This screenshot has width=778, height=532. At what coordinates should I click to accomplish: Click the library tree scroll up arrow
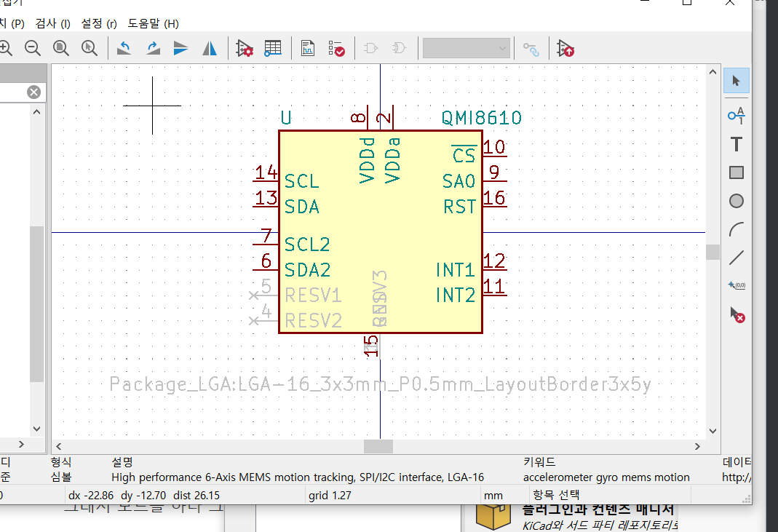[x=36, y=112]
